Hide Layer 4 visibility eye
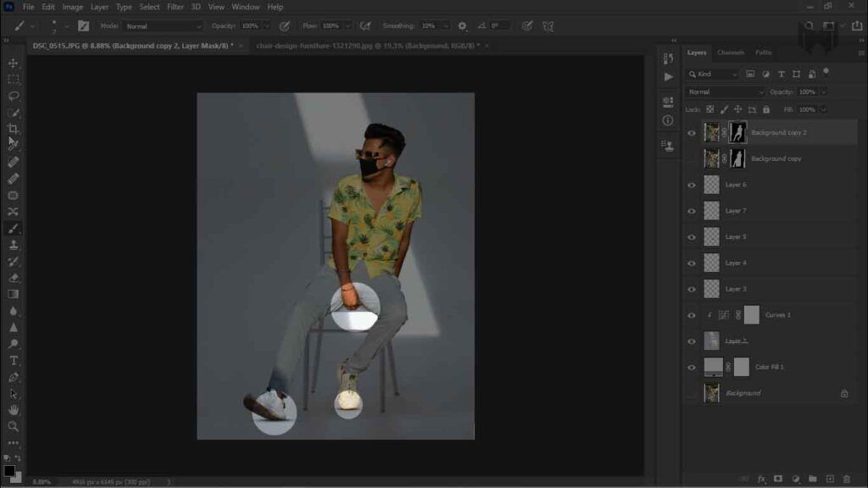The height and width of the screenshot is (488, 868). [692, 263]
